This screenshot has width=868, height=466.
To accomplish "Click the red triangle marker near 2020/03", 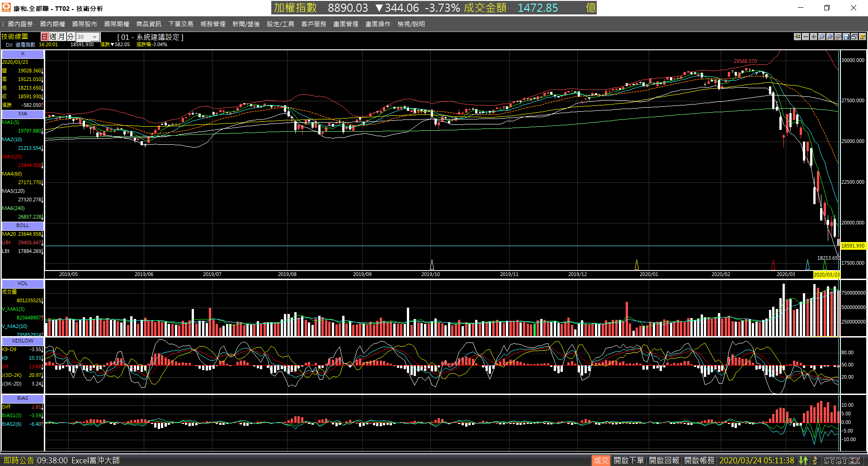I will tap(773, 265).
